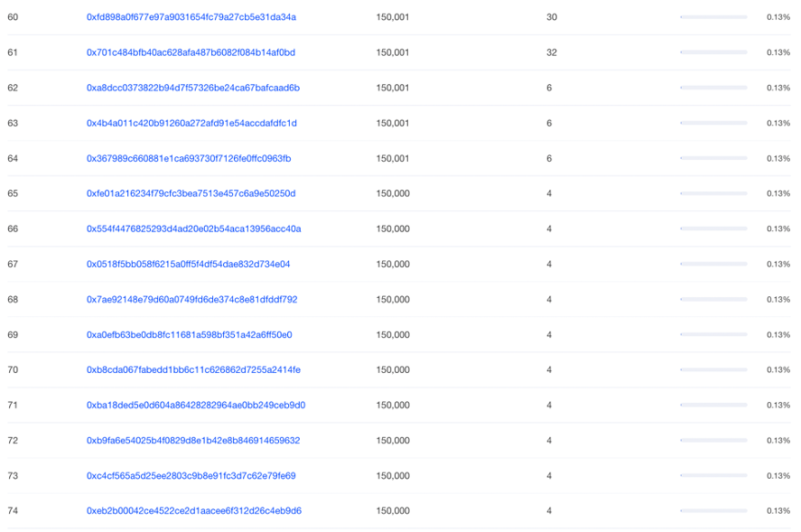Screen dimensions: 801x532
Task: Click the count value 6 in row 63
Action: pos(549,123)
